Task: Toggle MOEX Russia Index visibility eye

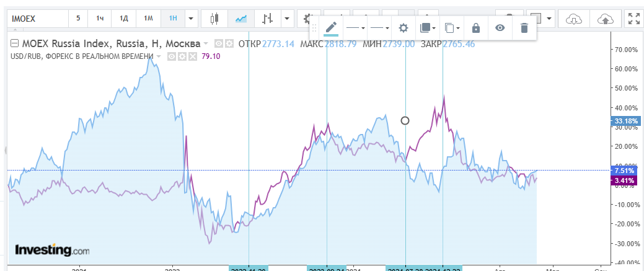Action: click(x=219, y=43)
